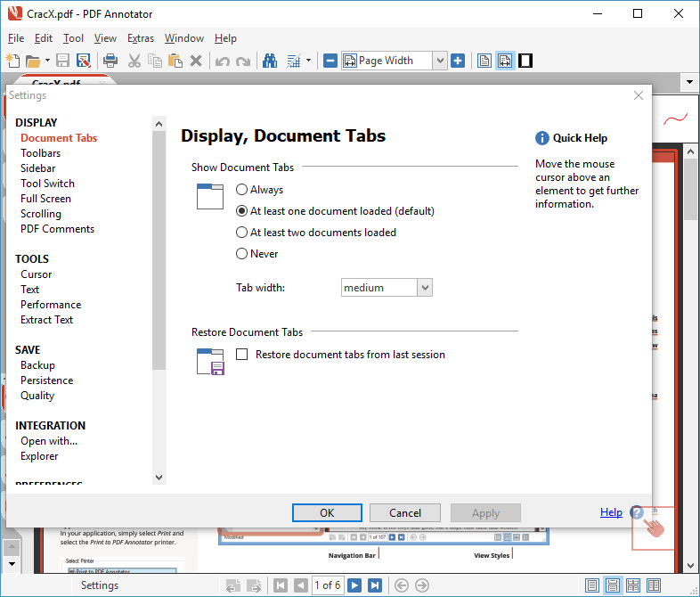The image size is (700, 597).
Task: Open the Extras menu
Action: [140, 38]
